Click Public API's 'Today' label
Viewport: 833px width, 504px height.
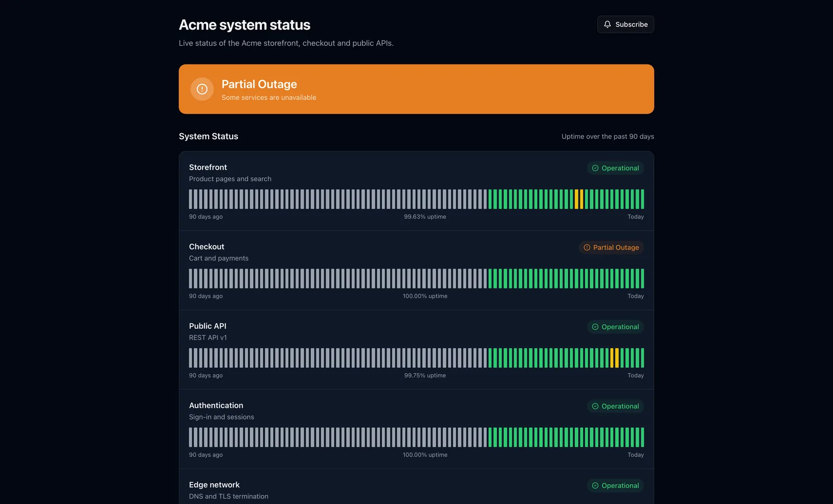click(636, 376)
